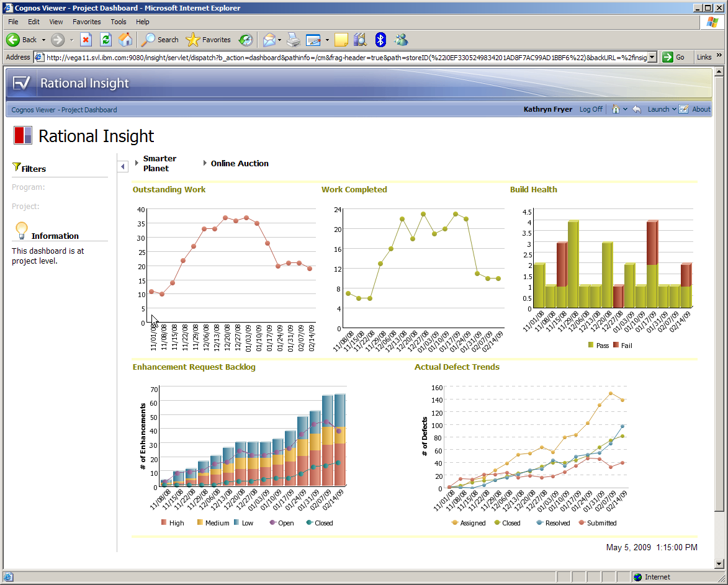This screenshot has height=585, width=728.
Task: Open the Messenger people toolbar icon
Action: tap(401, 40)
